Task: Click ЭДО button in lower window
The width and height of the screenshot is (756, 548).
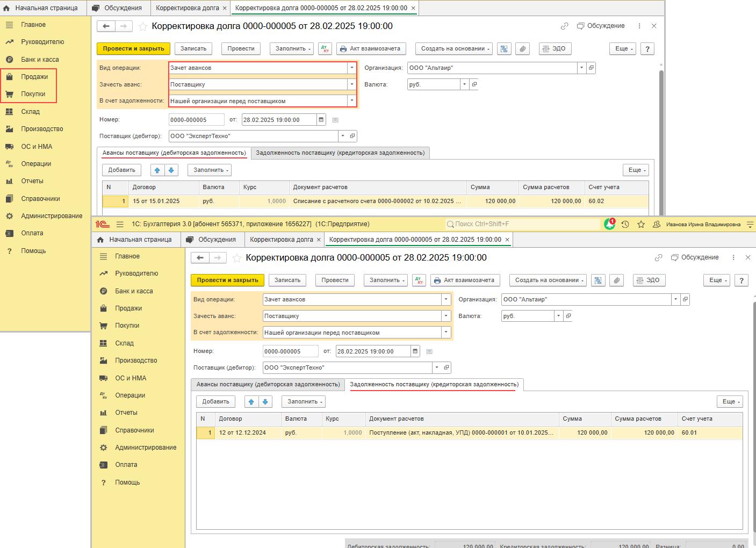Action: pos(649,280)
